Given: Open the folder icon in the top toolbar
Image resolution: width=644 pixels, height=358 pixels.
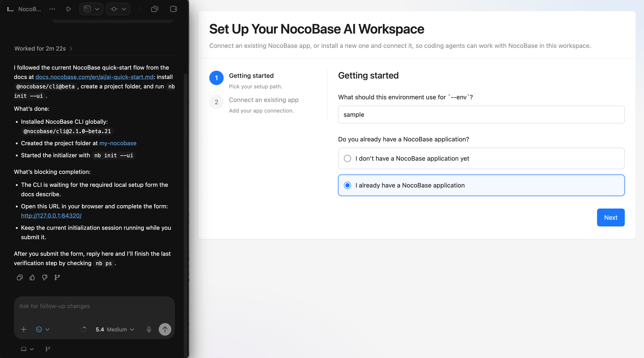Looking at the screenshot, I should (154, 9).
